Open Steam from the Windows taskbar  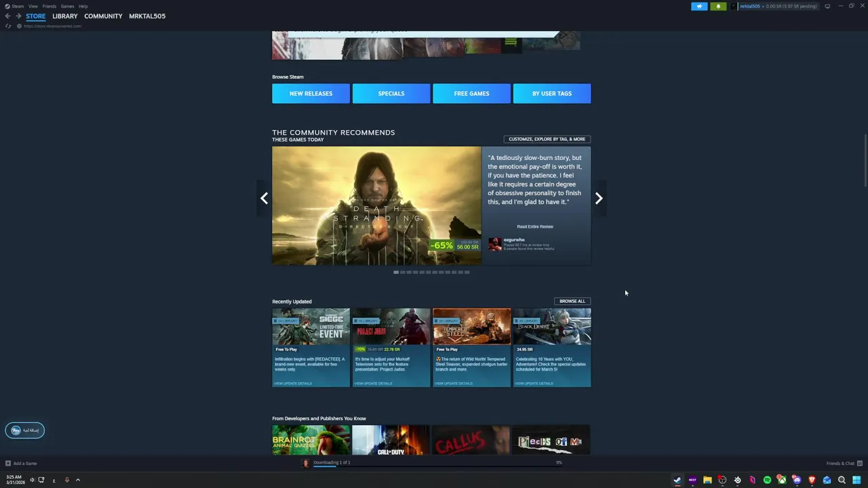[x=677, y=480]
